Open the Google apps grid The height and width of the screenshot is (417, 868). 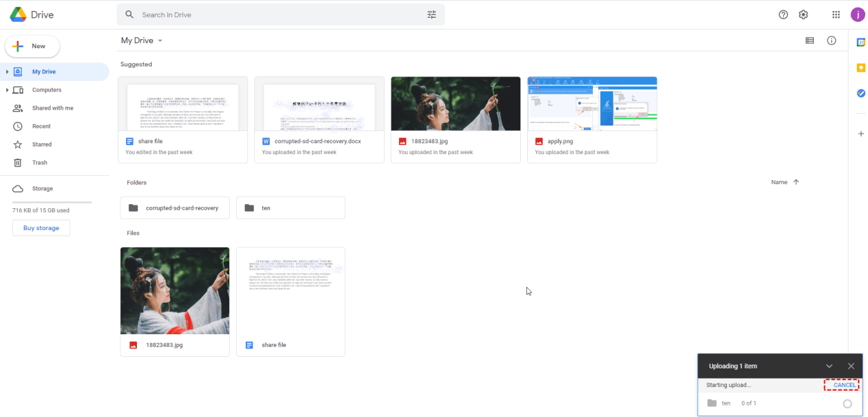(x=836, y=14)
